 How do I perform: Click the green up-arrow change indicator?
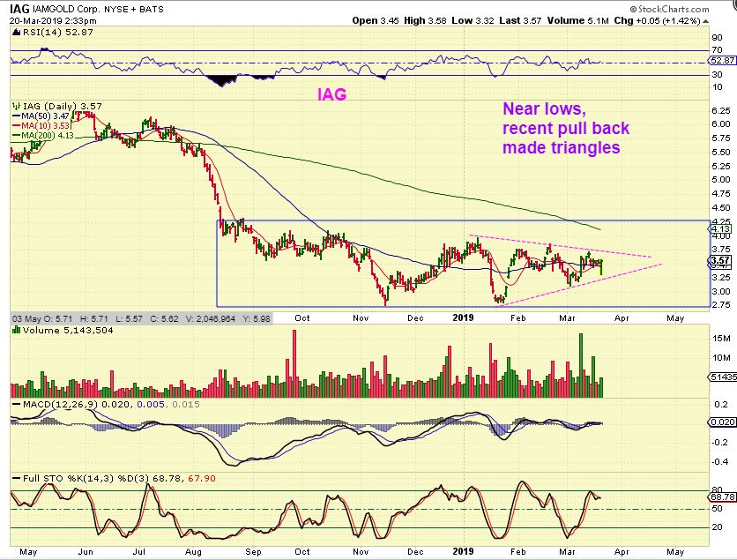pyautogui.click(x=705, y=20)
